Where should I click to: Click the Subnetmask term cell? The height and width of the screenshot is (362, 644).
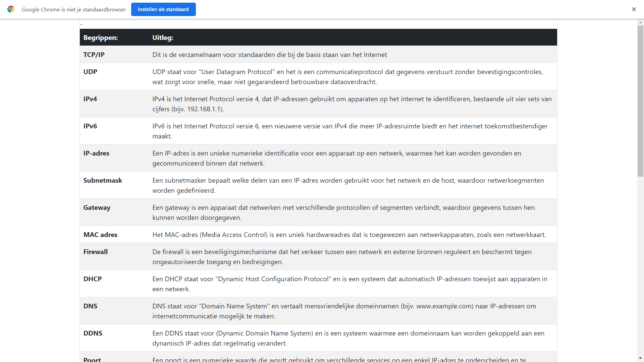(x=103, y=180)
